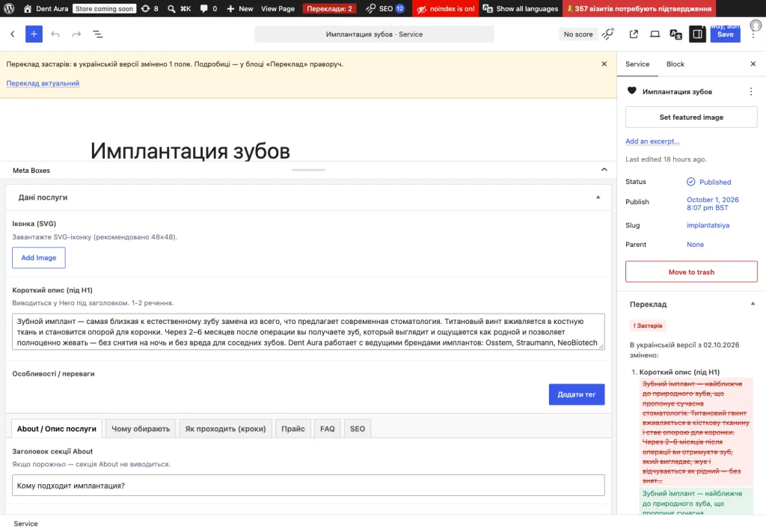Save the page with the Save button
The height and width of the screenshot is (532, 766).
[x=725, y=34]
